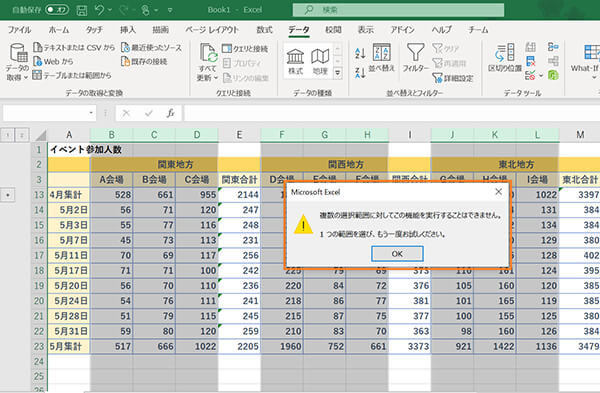Switch to the 数式 tab
The width and height of the screenshot is (600, 393).
coord(264,30)
